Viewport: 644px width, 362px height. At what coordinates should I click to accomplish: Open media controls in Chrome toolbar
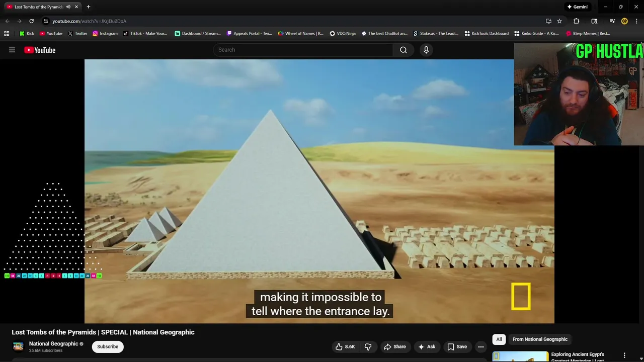click(x=612, y=21)
